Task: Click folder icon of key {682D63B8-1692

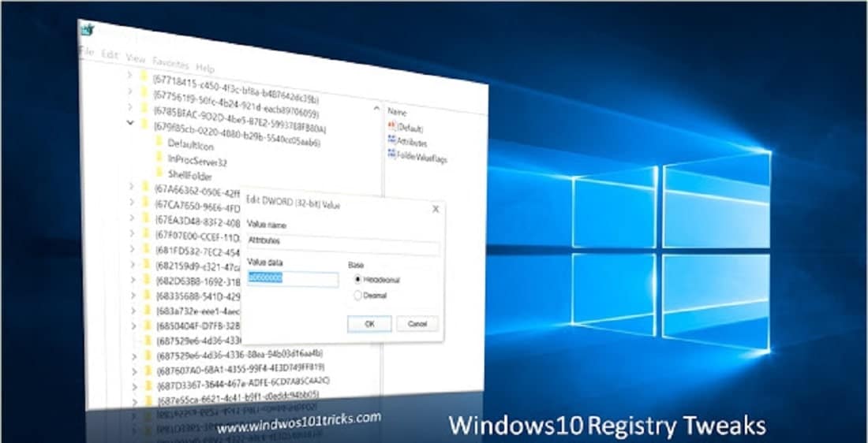Action: [147, 279]
